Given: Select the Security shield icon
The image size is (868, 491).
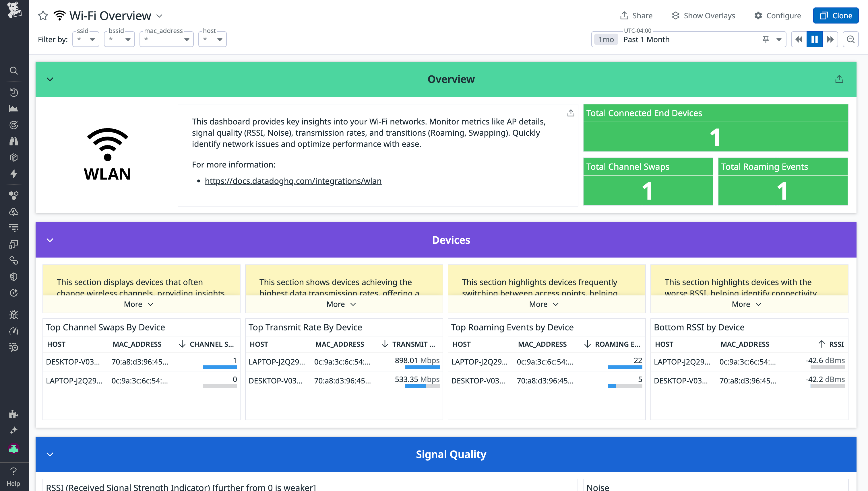Looking at the screenshot, I should (x=14, y=276).
